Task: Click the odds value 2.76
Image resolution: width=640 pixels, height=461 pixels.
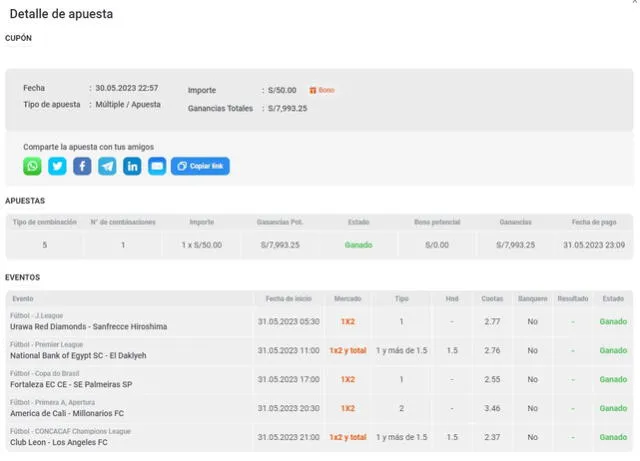Action: [492, 350]
